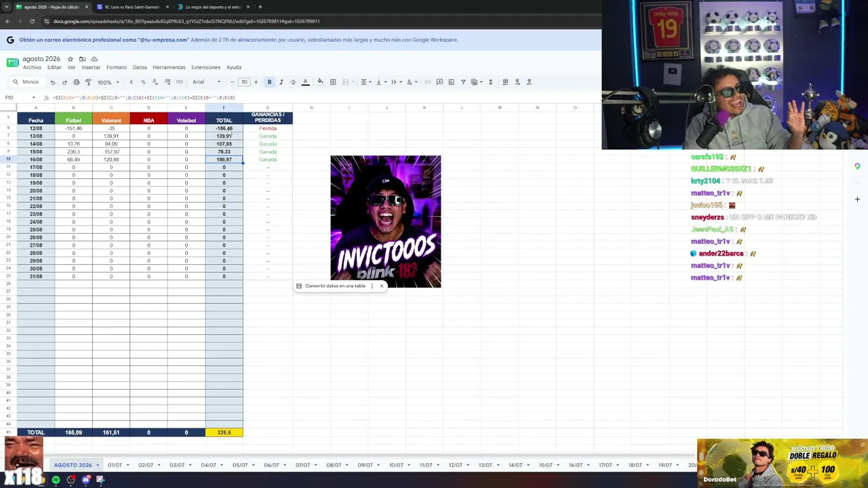The image size is (868, 488).
Task: Format selection as percent
Action: (x=143, y=82)
